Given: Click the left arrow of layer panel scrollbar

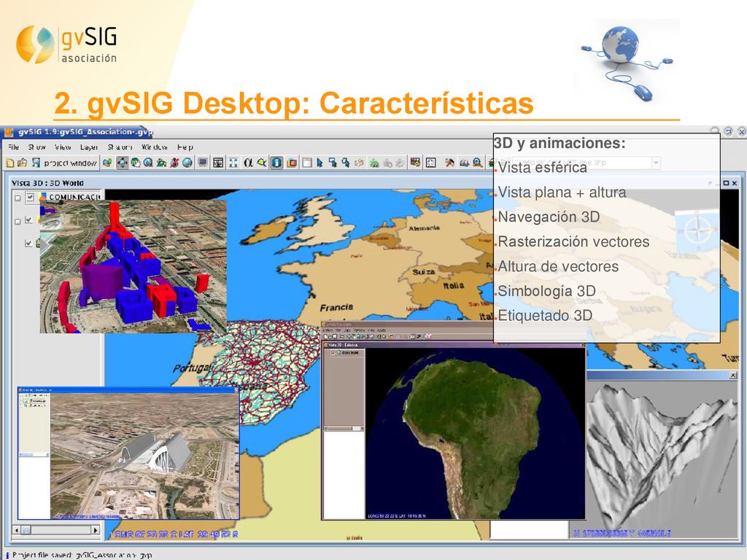Looking at the screenshot, I should pyautogui.click(x=18, y=529).
